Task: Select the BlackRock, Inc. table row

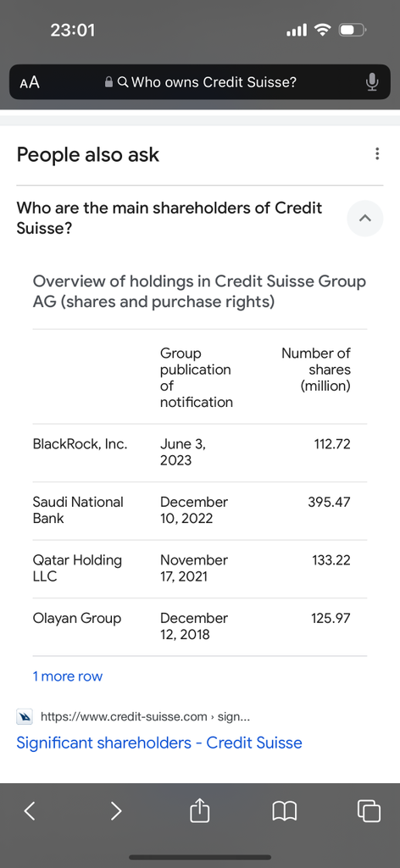Action: (x=200, y=453)
